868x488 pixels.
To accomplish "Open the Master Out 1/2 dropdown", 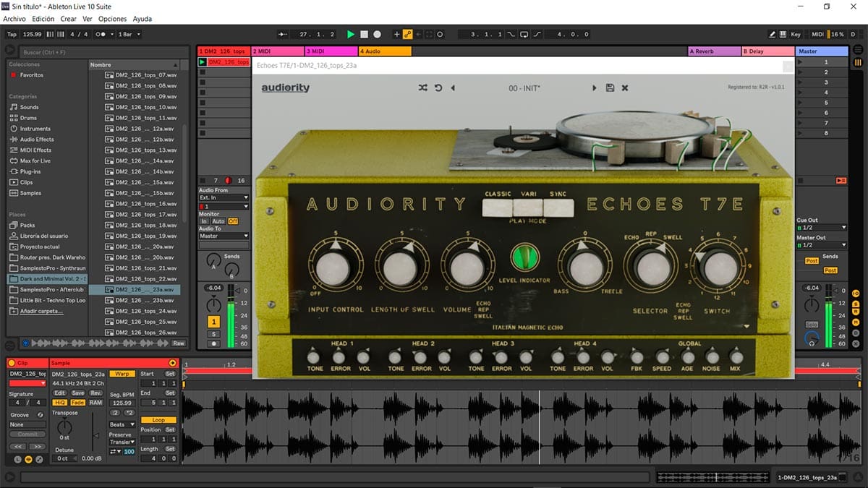I will pos(821,245).
